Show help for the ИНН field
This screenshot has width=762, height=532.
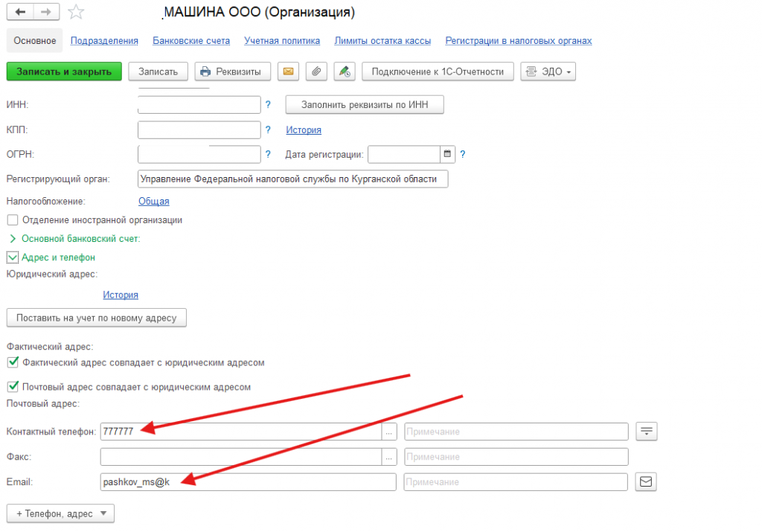tap(268, 104)
